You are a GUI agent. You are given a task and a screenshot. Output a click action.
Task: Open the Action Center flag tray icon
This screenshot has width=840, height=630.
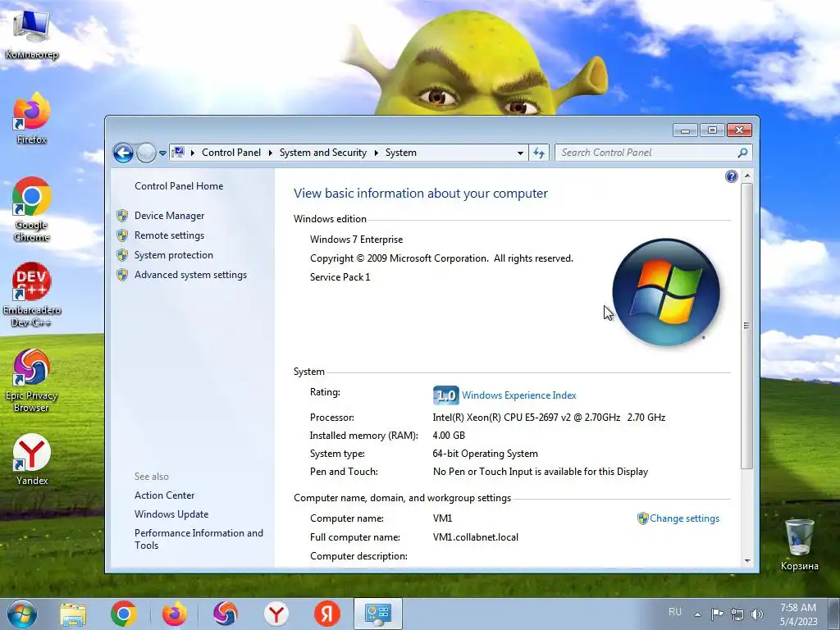coord(717,614)
